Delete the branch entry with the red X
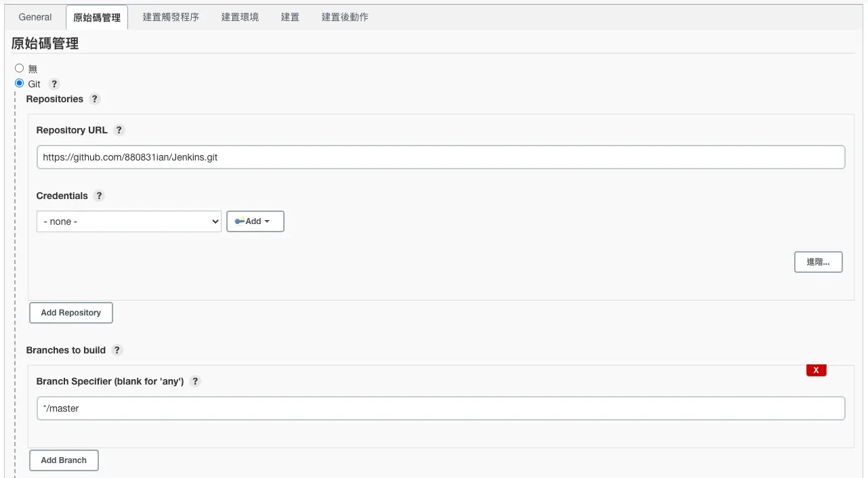The width and height of the screenshot is (868, 478). pyautogui.click(x=816, y=370)
